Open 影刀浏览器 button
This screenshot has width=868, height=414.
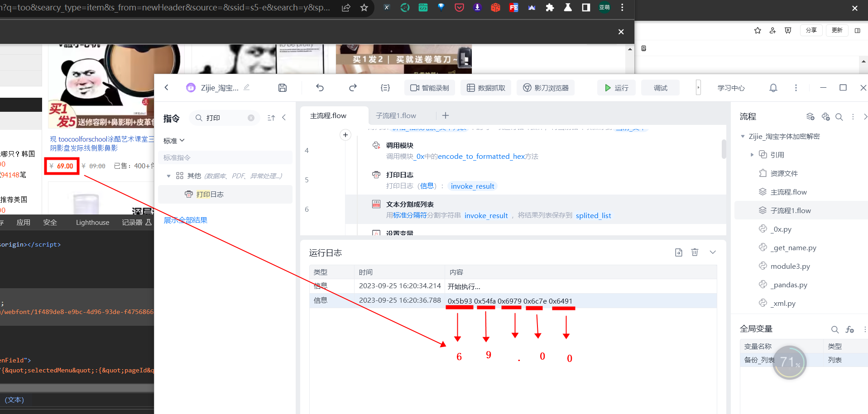coord(546,88)
